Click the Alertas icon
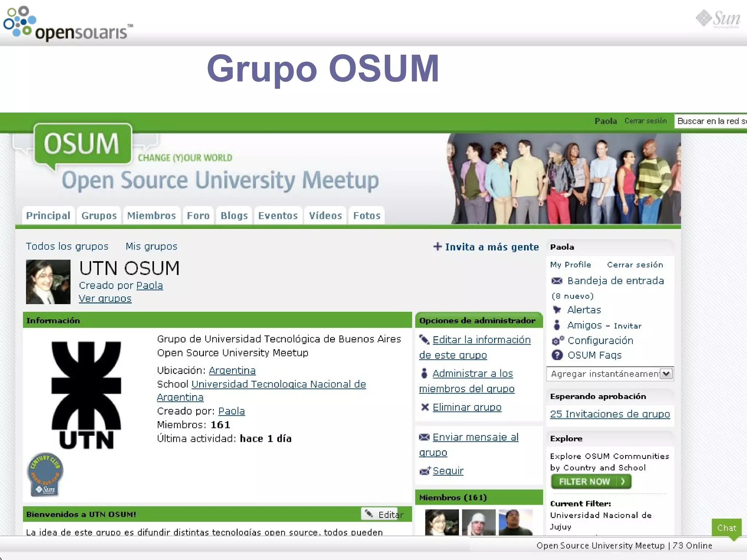The width and height of the screenshot is (747, 560). [557, 310]
